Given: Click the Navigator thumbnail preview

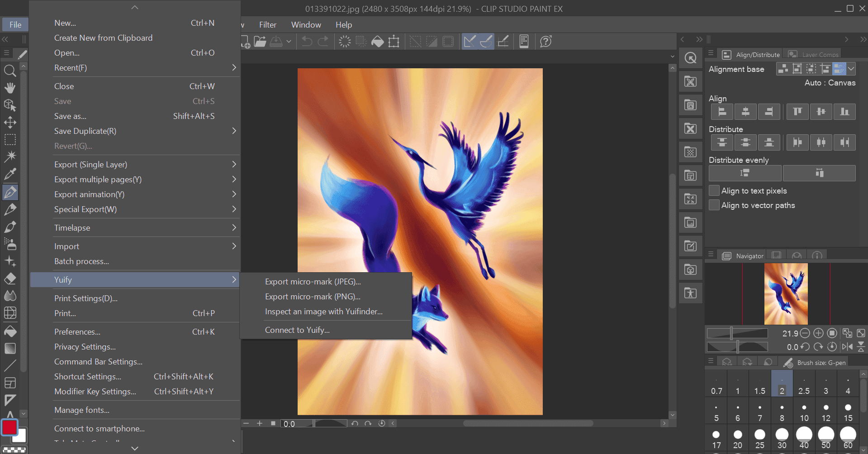Looking at the screenshot, I should (786, 294).
